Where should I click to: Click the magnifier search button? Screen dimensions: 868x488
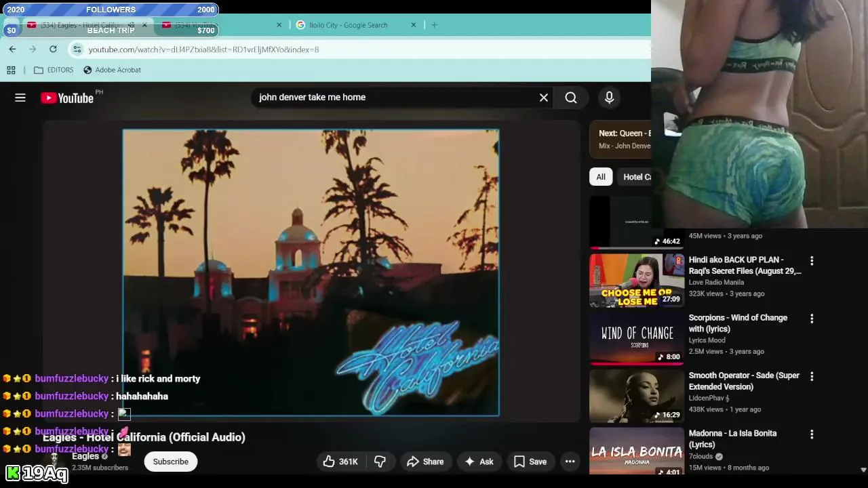pyautogui.click(x=571, y=98)
